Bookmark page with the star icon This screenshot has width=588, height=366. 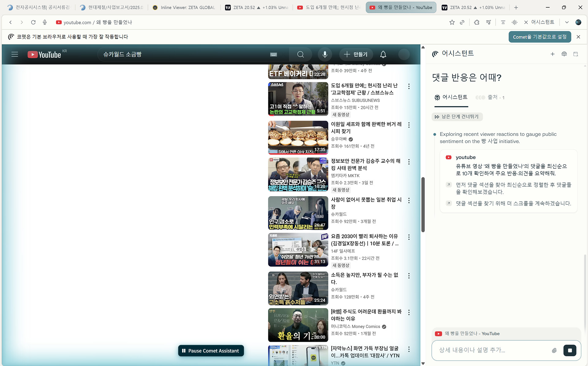[x=452, y=22]
